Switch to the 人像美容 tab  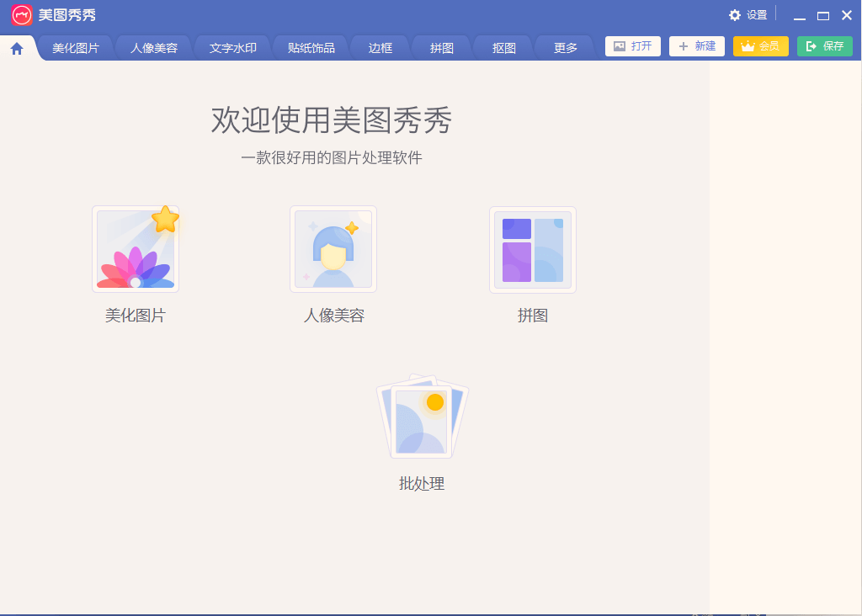(154, 48)
